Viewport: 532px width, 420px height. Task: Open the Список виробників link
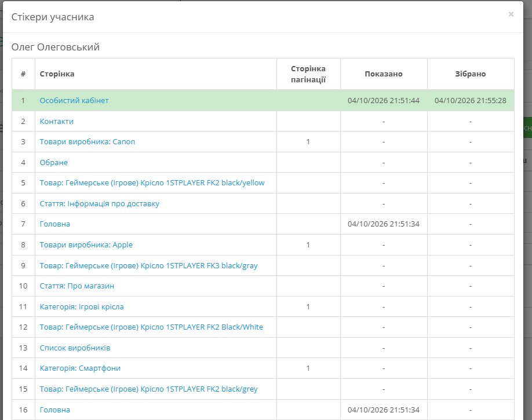[75, 348]
